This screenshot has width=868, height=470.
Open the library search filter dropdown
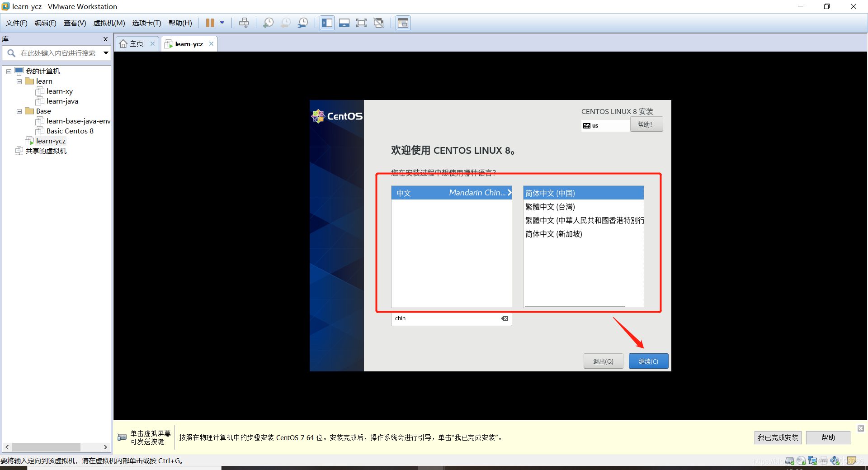tap(106, 53)
